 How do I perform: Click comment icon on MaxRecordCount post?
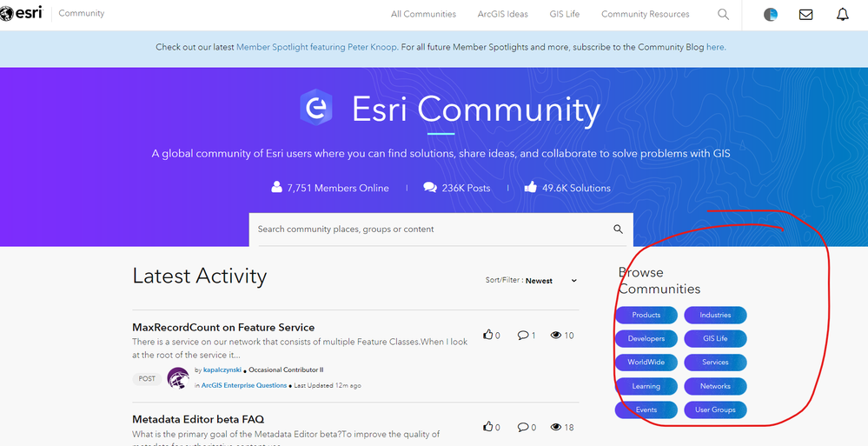click(522, 335)
